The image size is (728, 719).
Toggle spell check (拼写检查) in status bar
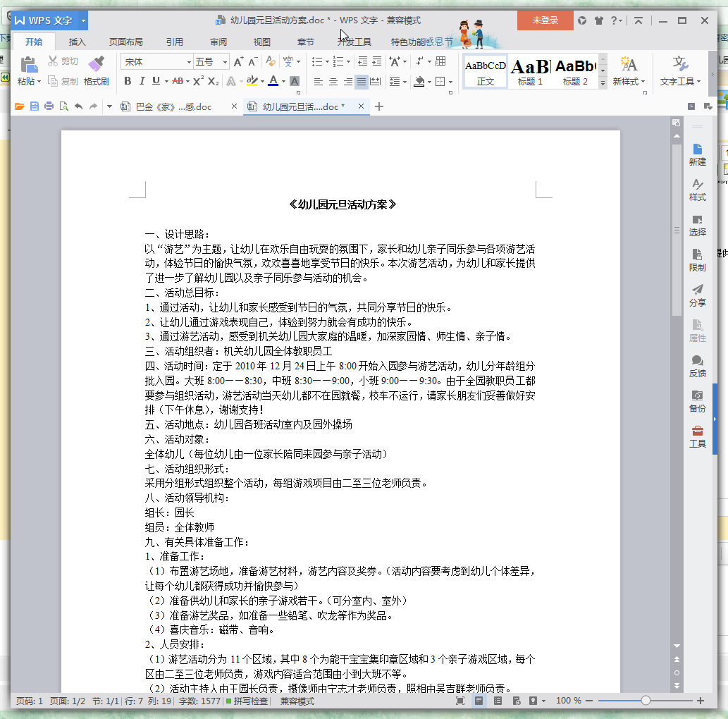tap(247, 701)
